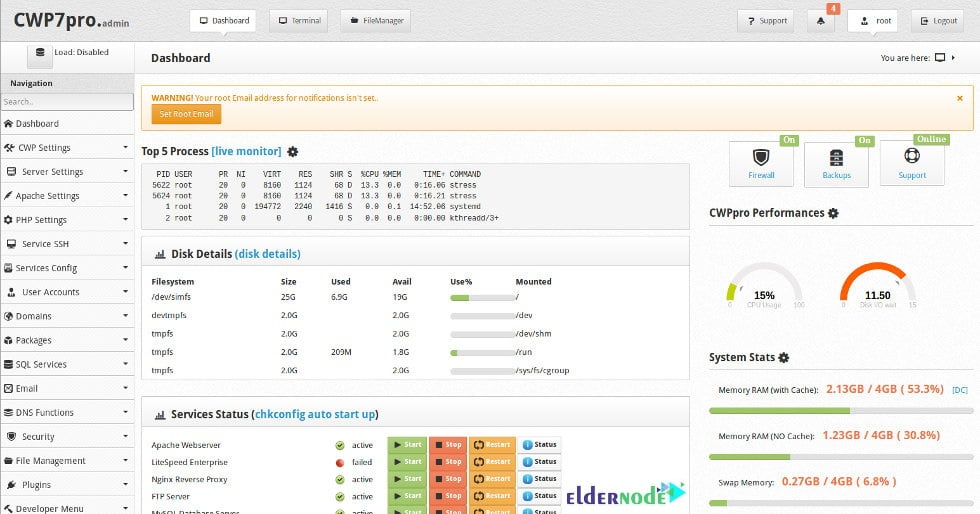This screenshot has width=980, height=514.
Task: Click the /dev/simfs usage bar
Action: click(x=482, y=298)
